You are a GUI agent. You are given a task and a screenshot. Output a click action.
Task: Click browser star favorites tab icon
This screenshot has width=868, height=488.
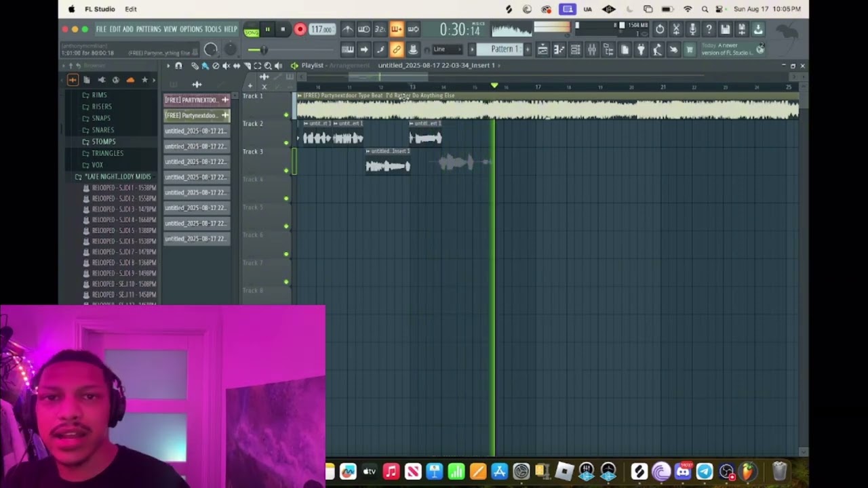tap(144, 80)
